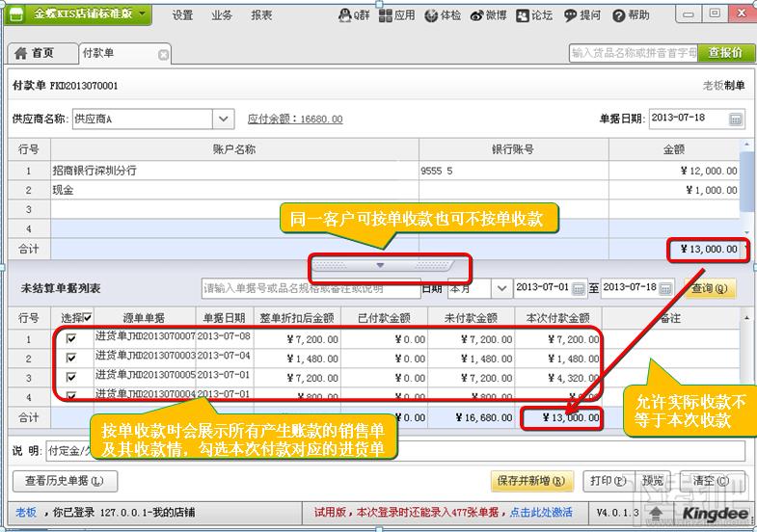This screenshot has height=532, width=757.
Task: Select the 现金 account cell
Action: tap(234, 190)
